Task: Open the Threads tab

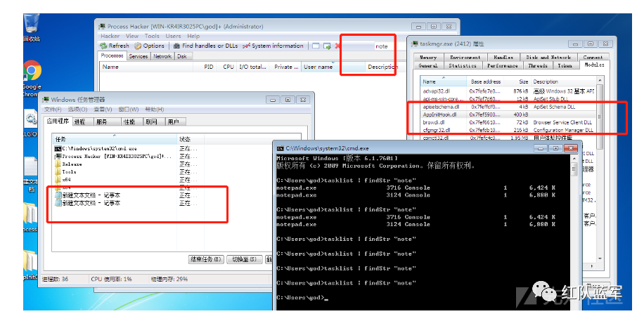Action: click(x=538, y=66)
